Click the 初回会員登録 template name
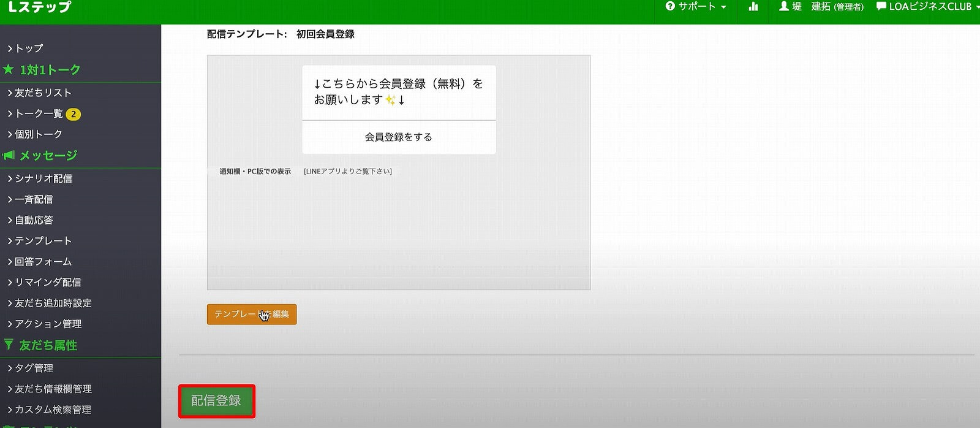Viewport: 980px width, 428px height. (325, 34)
